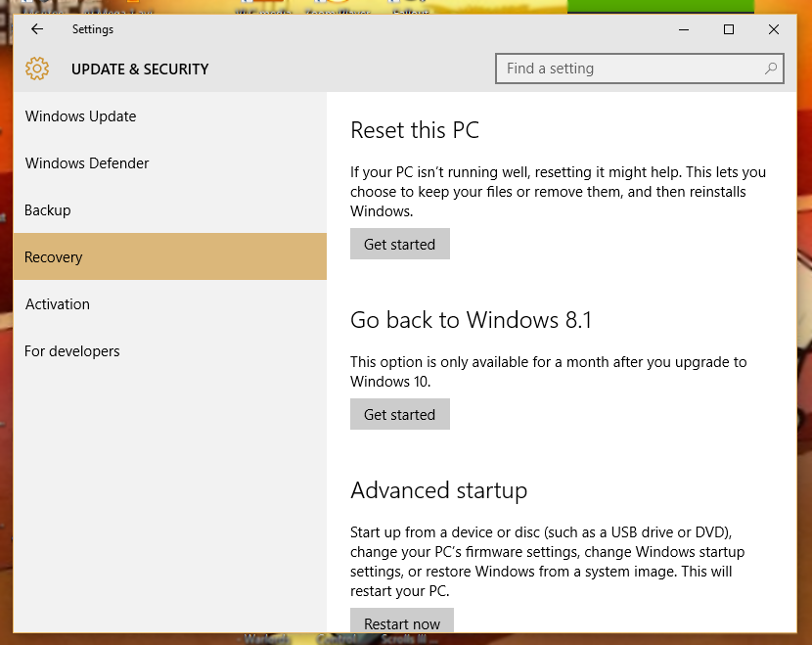Screen dimensions: 812x645
Task: Switch to For developers settings
Action: point(170,351)
